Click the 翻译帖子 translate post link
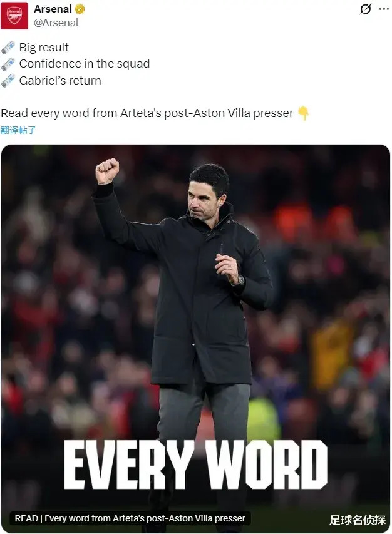Image resolution: width=392 pixels, height=534 pixels. click(x=18, y=130)
